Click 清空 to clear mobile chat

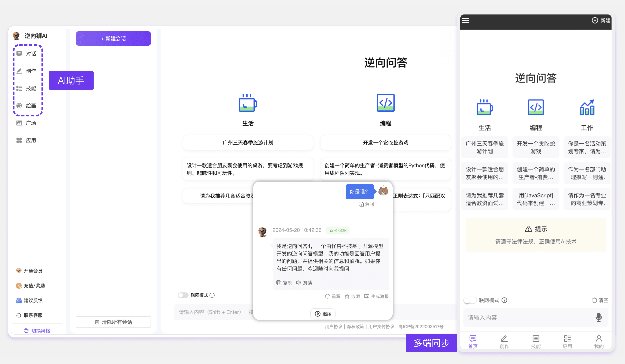(600, 300)
